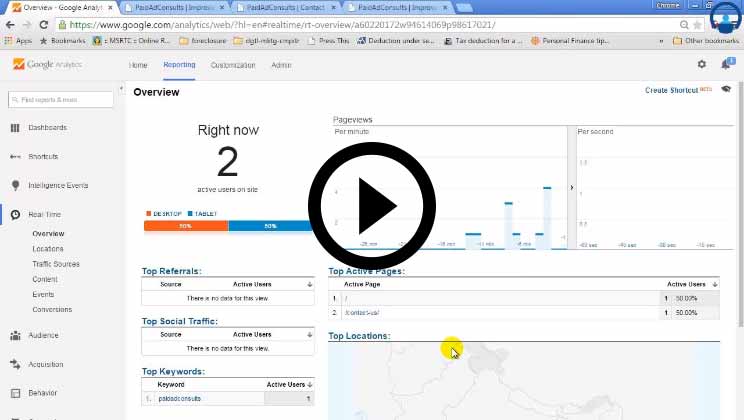Viewport: 744px width, 420px height.
Task: Click the orange Desktop 50% bar segment
Action: [185, 226]
